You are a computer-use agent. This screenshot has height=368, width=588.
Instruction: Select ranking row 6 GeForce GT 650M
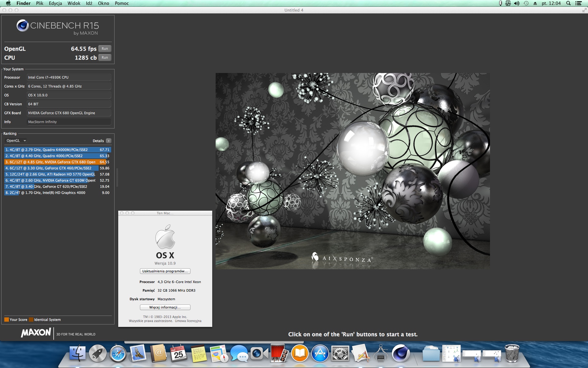[58, 180]
